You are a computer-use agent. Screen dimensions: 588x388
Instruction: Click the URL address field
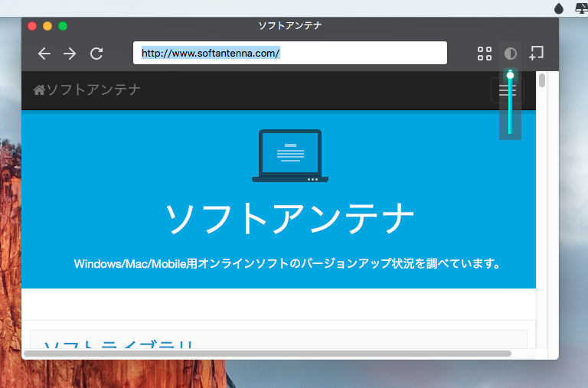coord(290,53)
